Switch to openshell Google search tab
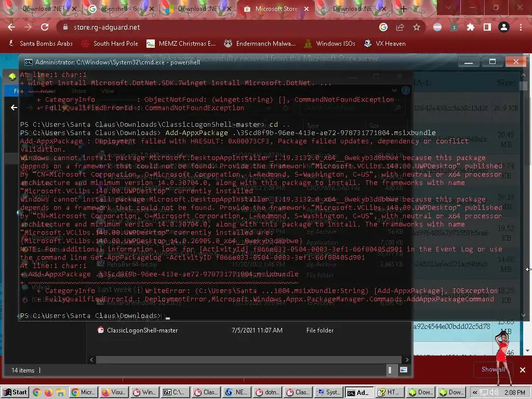The image size is (532, 399). coord(121,9)
